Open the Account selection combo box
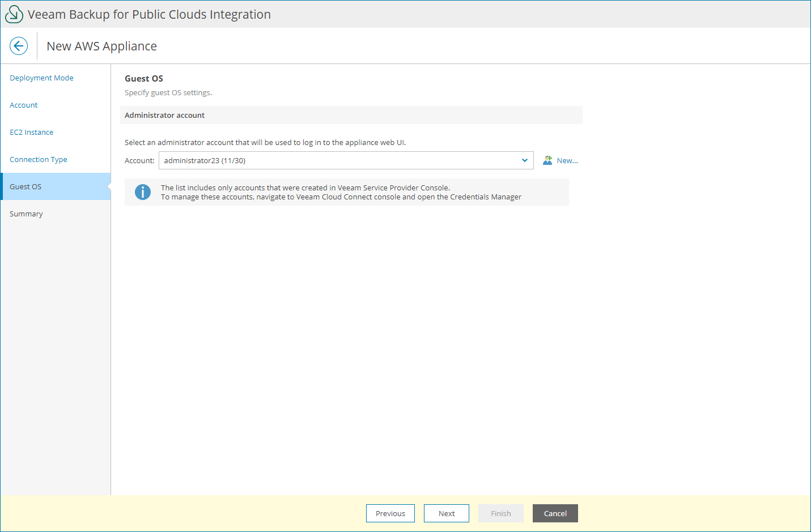Viewport: 811px width, 532px height. point(346,160)
